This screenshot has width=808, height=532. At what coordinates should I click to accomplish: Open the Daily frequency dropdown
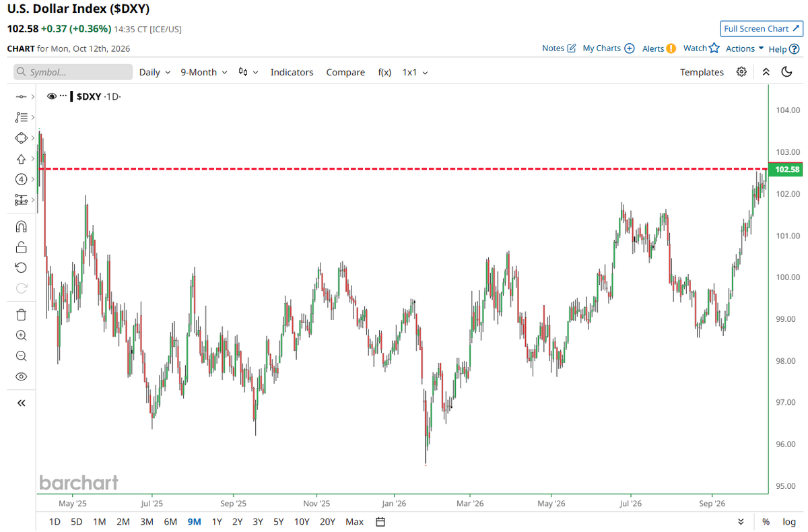(x=154, y=72)
